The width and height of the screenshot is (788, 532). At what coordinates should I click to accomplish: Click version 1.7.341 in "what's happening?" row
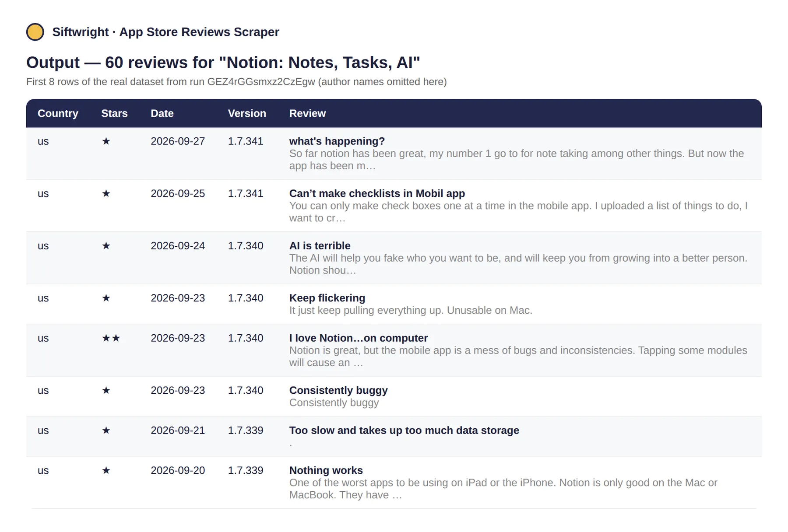(246, 141)
